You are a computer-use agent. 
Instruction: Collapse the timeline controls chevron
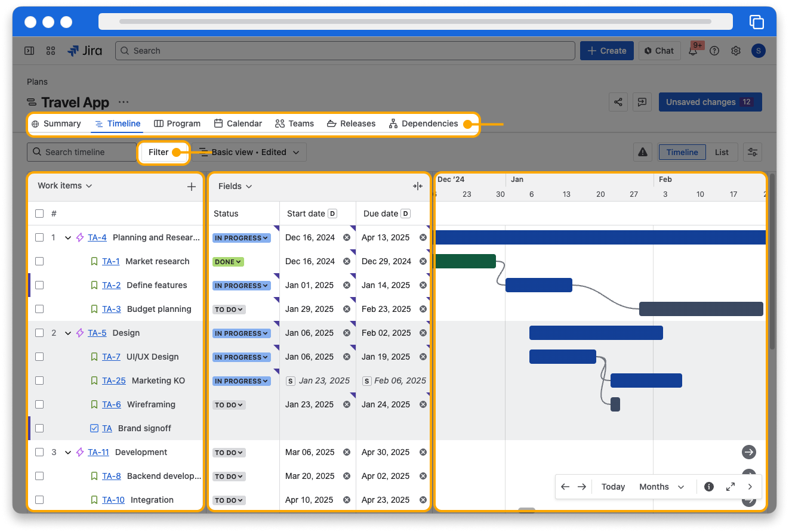[x=750, y=487]
